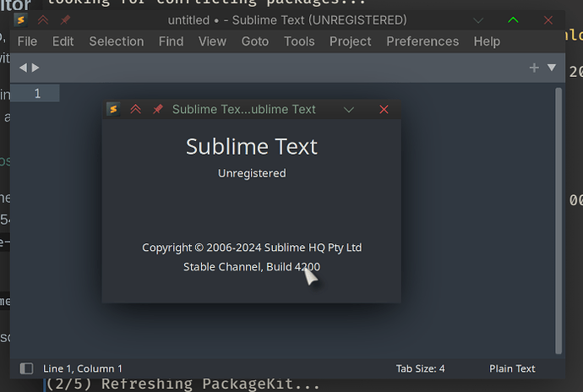Open the Preferences menu

coord(422,41)
